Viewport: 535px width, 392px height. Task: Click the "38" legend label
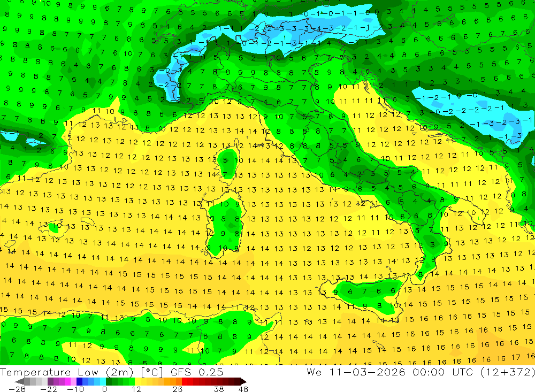(219, 389)
